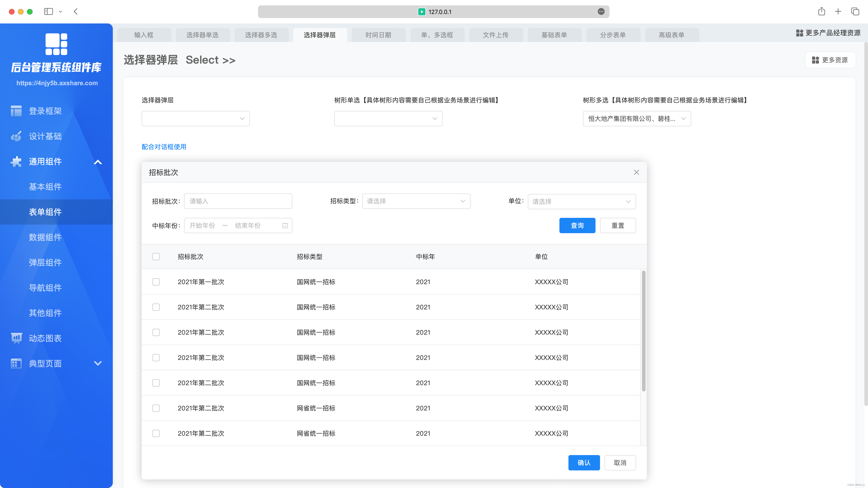The height and width of the screenshot is (488, 868).
Task: Show tab overview icon in browser
Action: tap(855, 12)
